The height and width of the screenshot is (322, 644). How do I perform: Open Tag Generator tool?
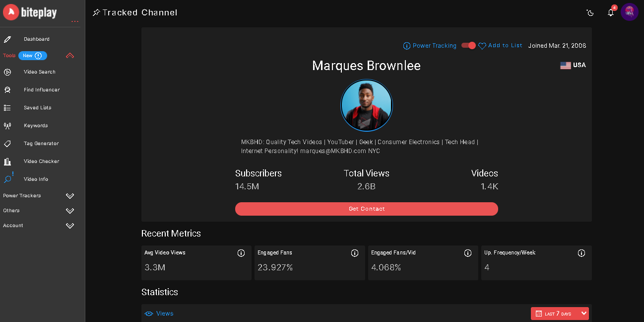pyautogui.click(x=41, y=144)
